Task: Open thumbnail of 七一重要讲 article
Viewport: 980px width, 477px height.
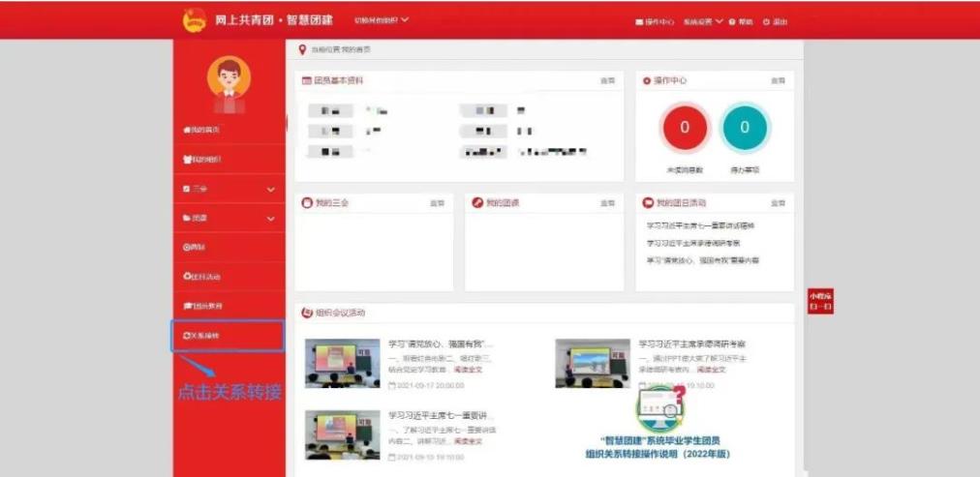Action: click(x=342, y=435)
